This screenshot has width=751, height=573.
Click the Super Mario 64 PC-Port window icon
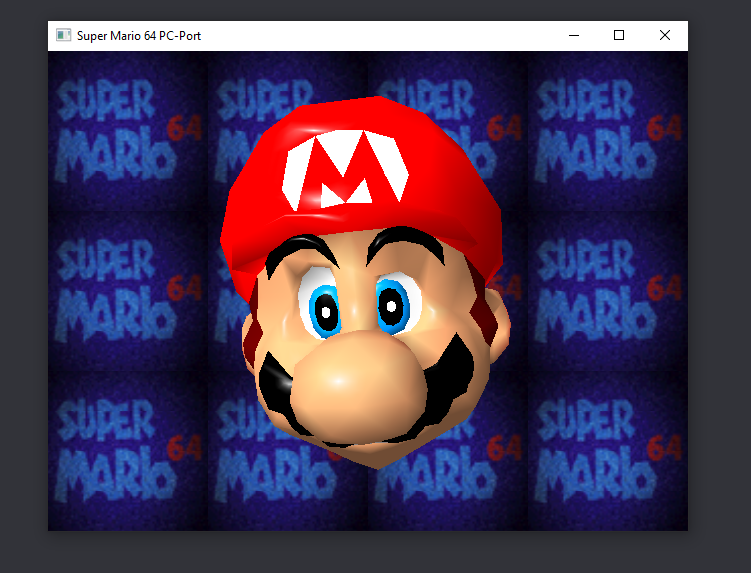[x=63, y=35]
